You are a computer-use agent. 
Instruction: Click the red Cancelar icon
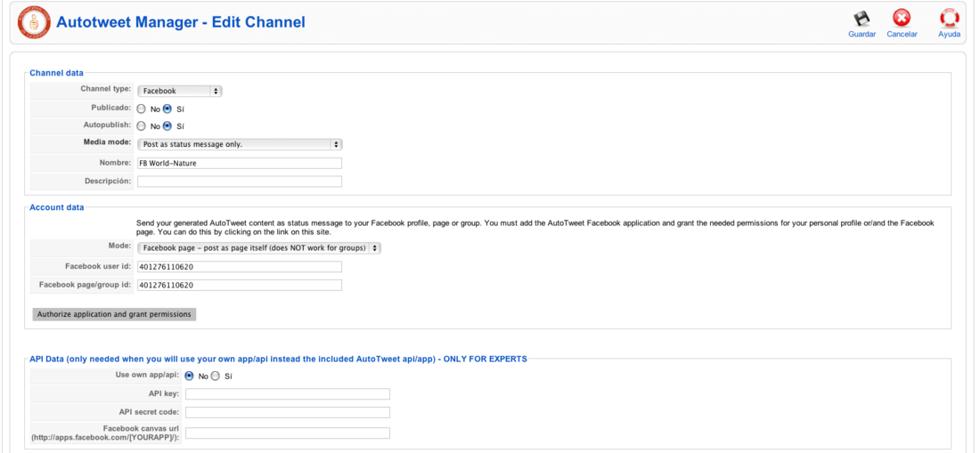click(x=902, y=18)
